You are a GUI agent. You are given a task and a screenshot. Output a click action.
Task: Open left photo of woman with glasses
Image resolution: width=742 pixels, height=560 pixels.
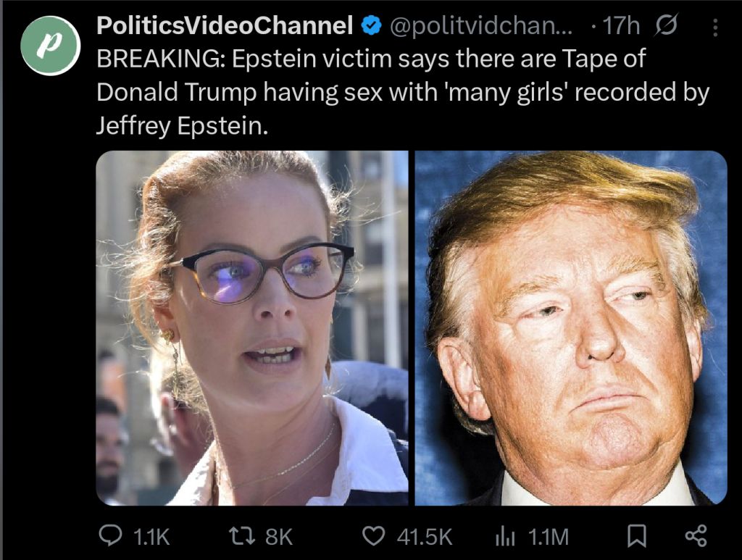[x=252, y=327]
